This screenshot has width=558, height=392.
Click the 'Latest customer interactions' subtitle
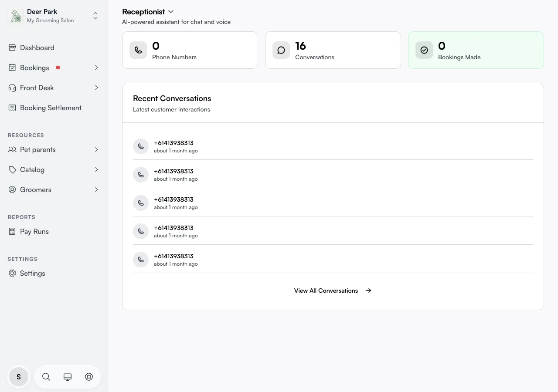pos(171,109)
